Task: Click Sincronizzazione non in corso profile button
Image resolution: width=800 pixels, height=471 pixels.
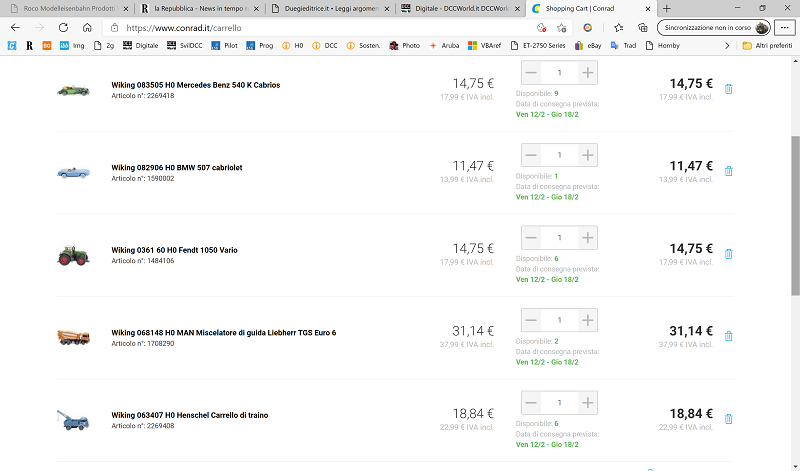Action: coord(713,28)
